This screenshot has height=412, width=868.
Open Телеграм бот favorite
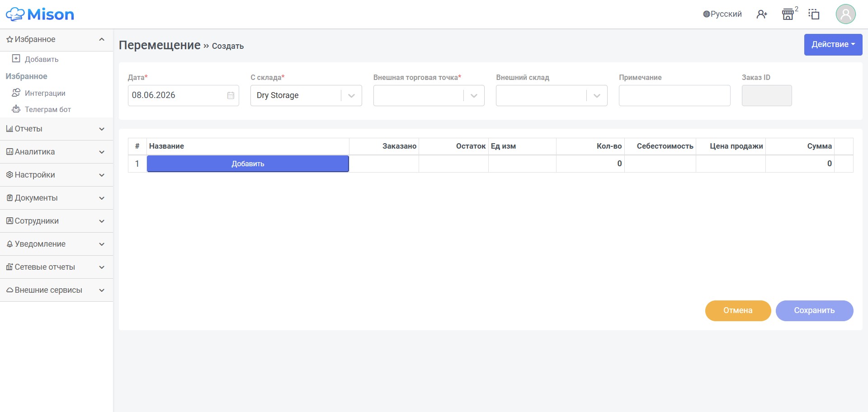[x=47, y=109]
